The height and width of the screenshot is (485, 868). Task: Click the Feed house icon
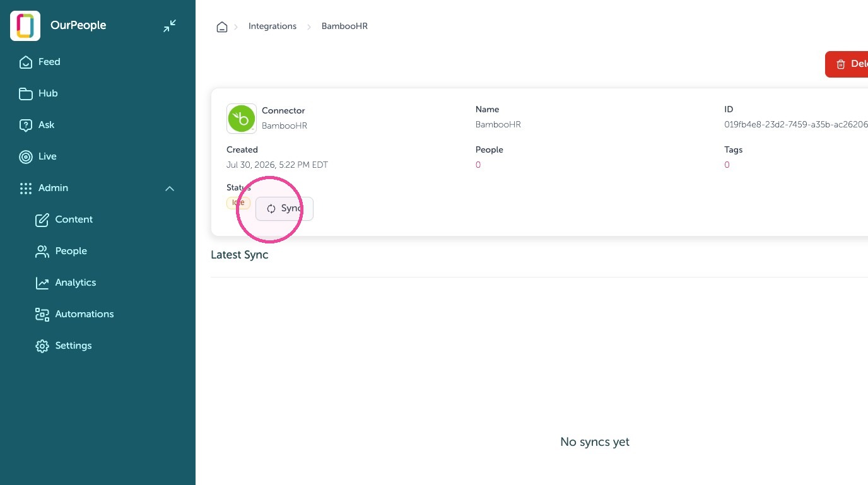[26, 62]
